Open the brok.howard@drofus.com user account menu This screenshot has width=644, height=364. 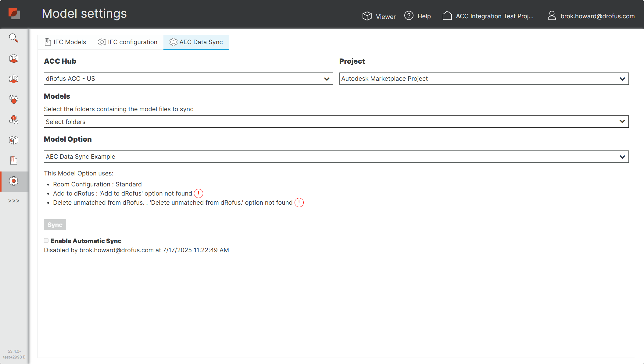[591, 16]
